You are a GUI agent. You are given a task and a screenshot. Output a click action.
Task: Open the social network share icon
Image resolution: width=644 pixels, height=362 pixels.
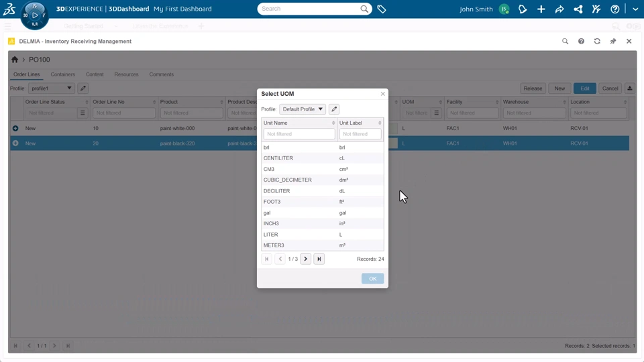click(x=578, y=9)
